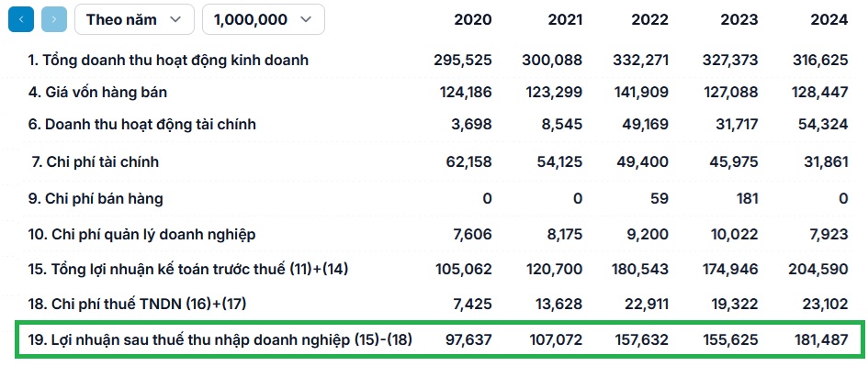Viewport: 868px width, 366px height.
Task: Click the value 13,628 corporate tax
Action: (x=559, y=304)
